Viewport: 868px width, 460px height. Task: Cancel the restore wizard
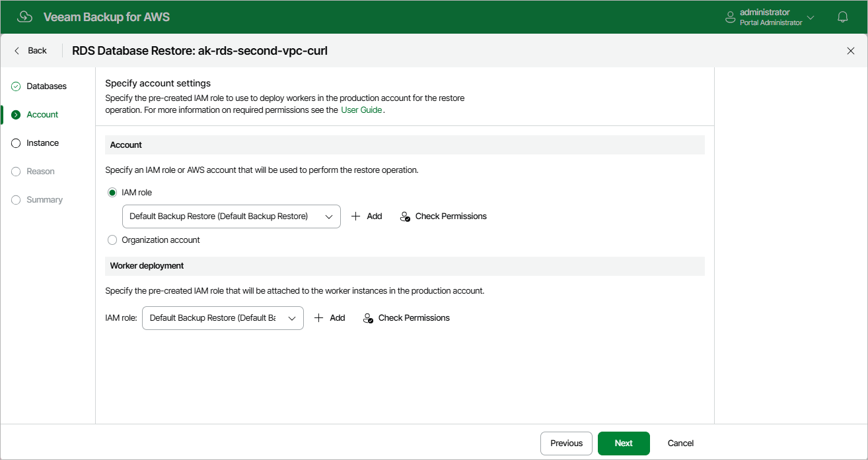[680, 444]
